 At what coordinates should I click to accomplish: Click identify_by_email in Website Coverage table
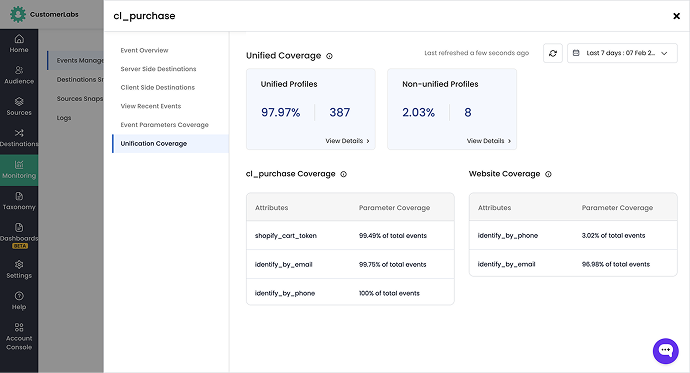coord(506,264)
